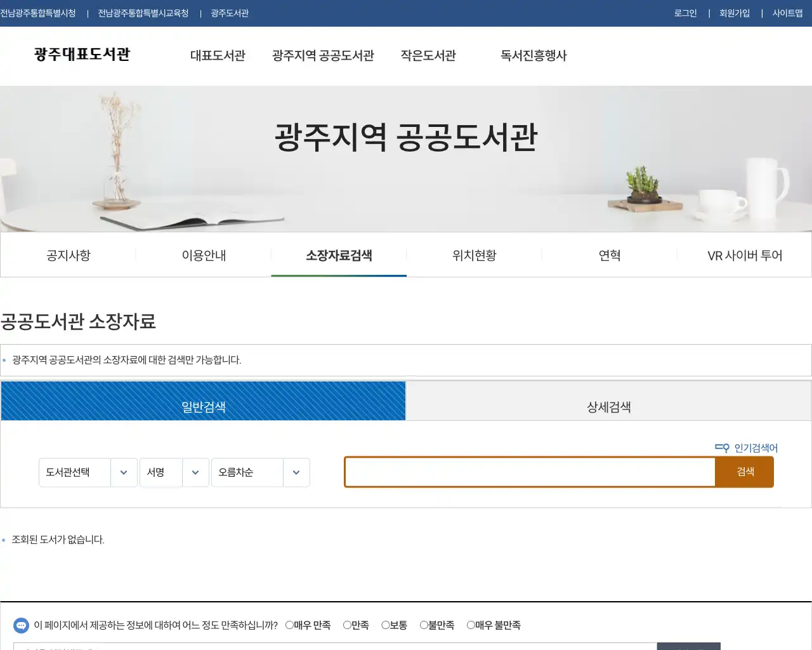Screen dimensions: 812x650
Task: Visit the 전남광주통합특별시청 link
Action: click(x=38, y=13)
